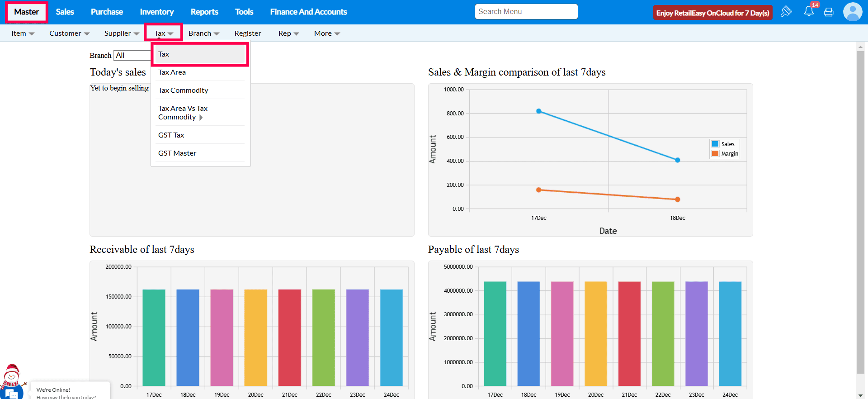The width and height of the screenshot is (868, 399).
Task: Click the paintbrush theme icon
Action: tap(786, 12)
